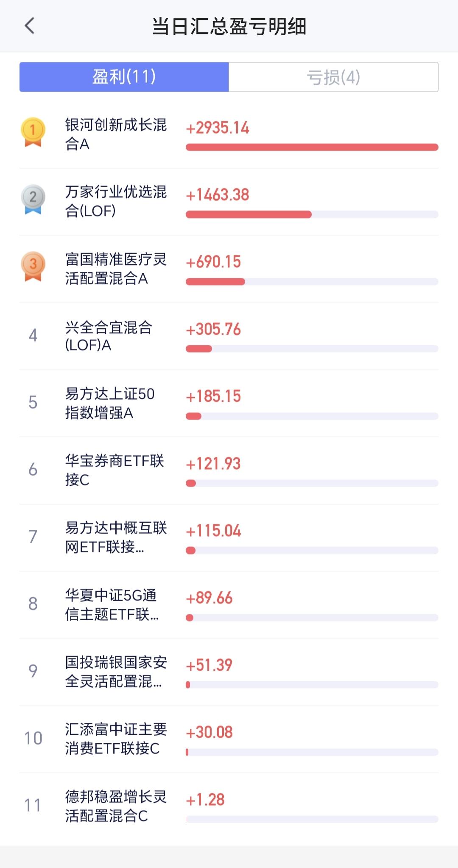Click the +1463.38 profit amount
This screenshot has height=868, width=458.
pos(218,195)
